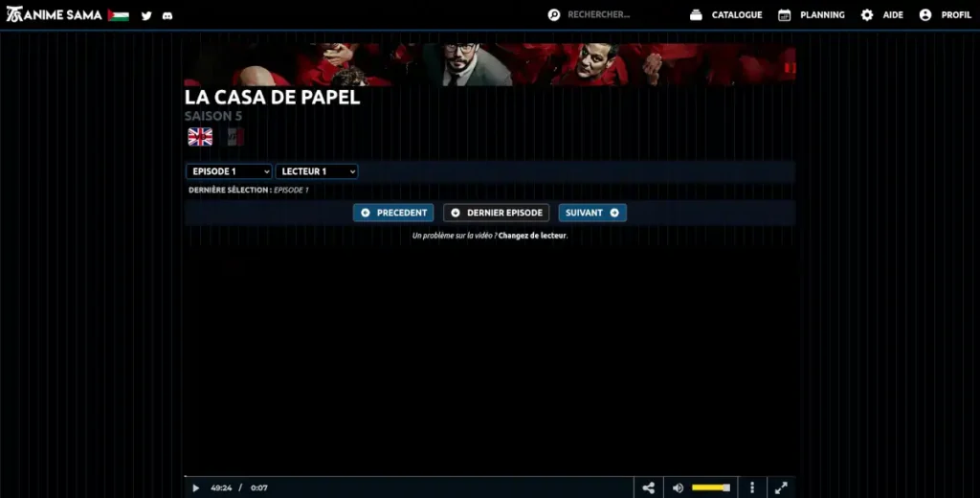Click the 49:24 time display
This screenshot has width=980, height=498.
pos(221,488)
